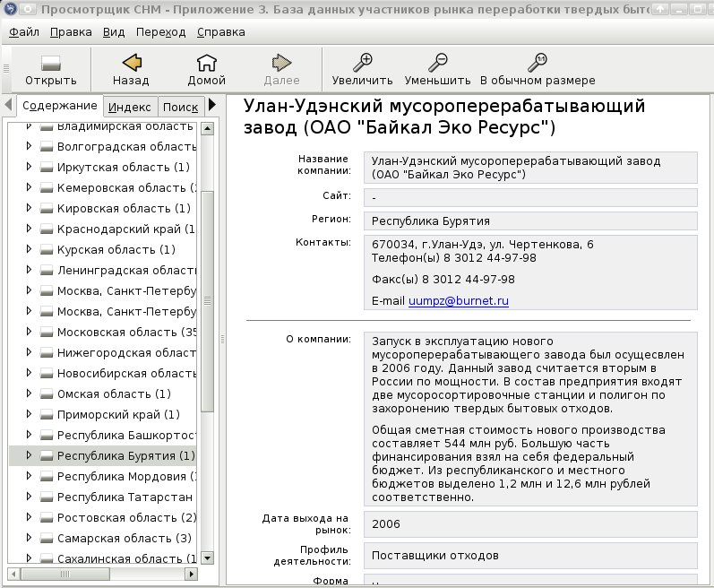Viewport: 714px width, 588px height.
Task: Expand the Республика Бурятия (1) node
Action: pos(29,455)
